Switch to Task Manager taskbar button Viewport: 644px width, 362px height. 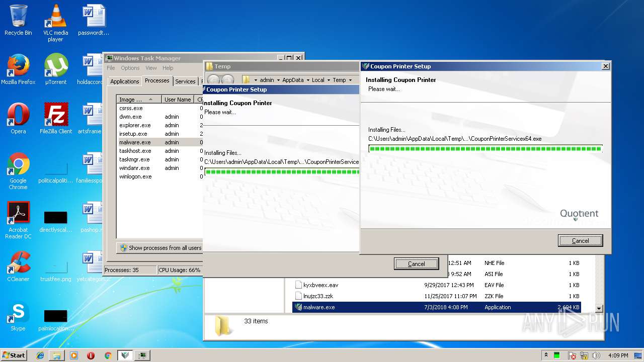coord(142,355)
